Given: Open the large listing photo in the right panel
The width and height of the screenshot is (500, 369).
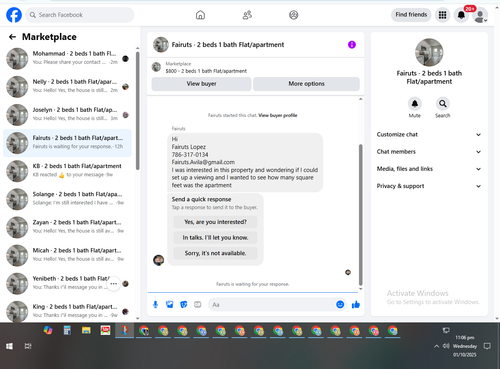Looking at the screenshot, I should pos(429,52).
